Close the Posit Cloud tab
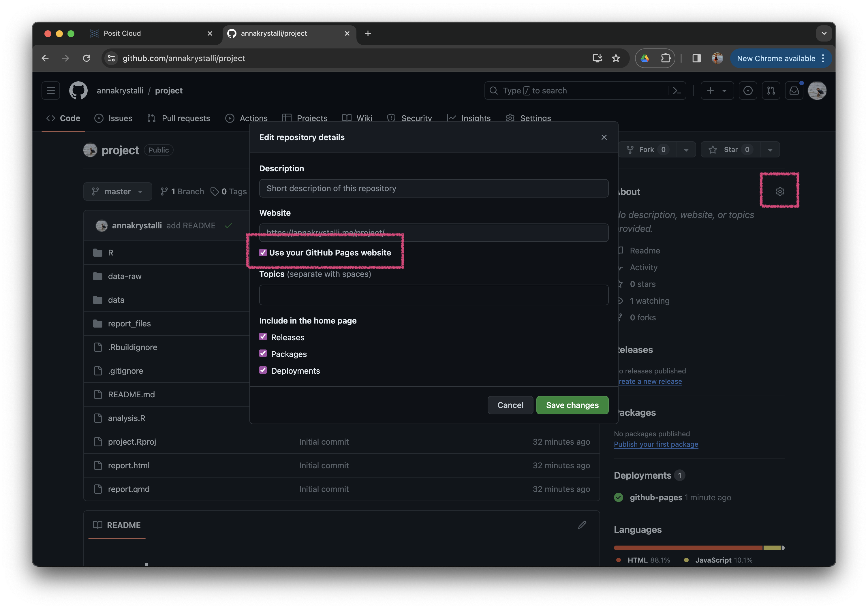Image resolution: width=868 pixels, height=609 pixels. point(210,34)
